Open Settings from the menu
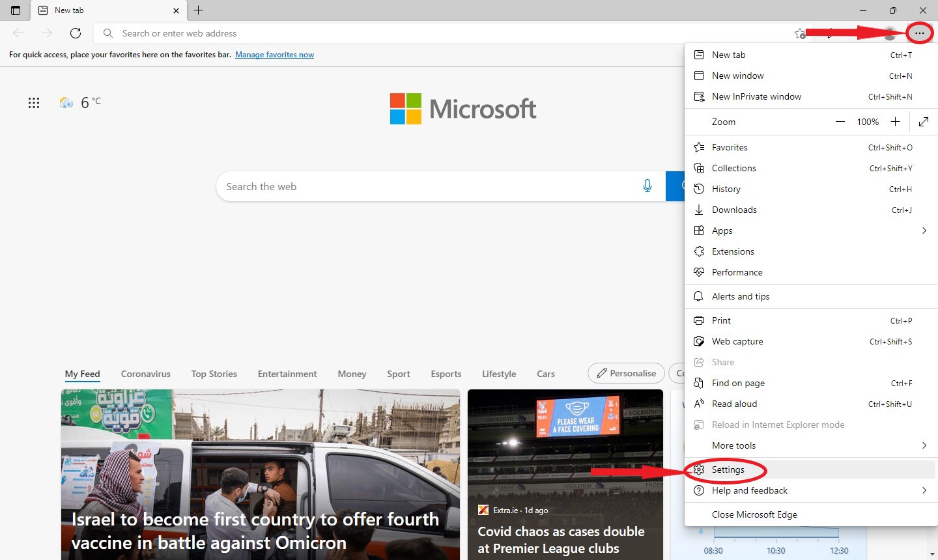938x560 pixels. 728,469
